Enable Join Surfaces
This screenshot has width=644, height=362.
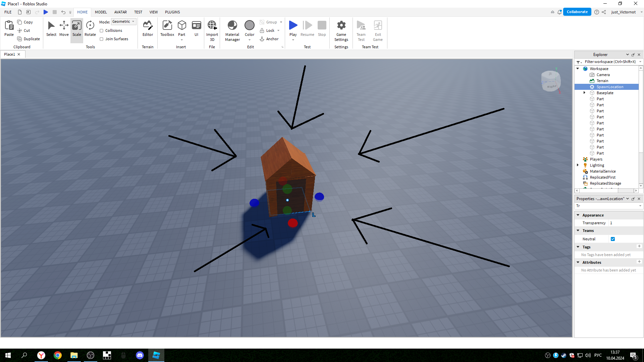click(102, 39)
